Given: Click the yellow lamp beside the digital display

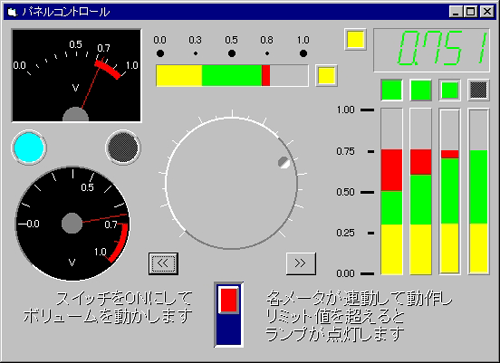Looking at the screenshot, I should pyautogui.click(x=355, y=39).
